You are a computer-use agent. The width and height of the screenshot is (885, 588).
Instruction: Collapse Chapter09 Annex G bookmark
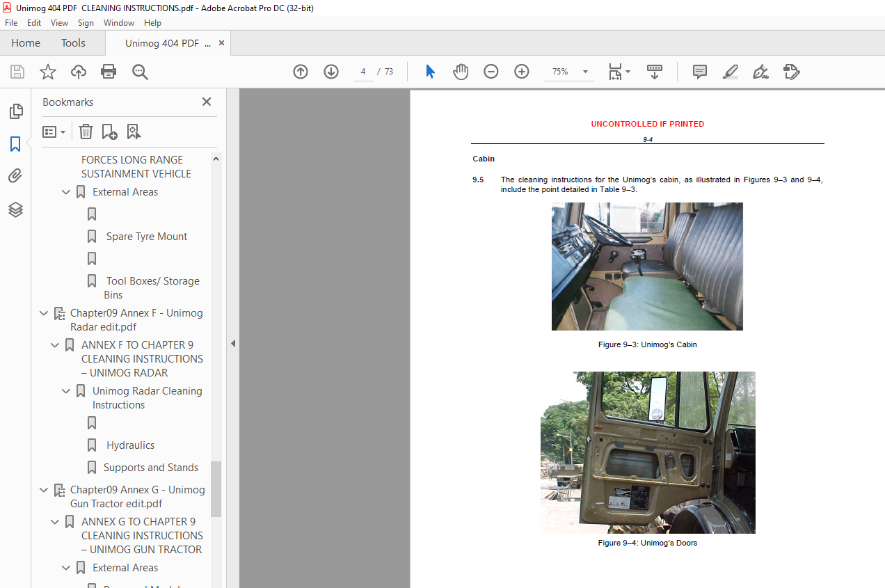point(44,490)
